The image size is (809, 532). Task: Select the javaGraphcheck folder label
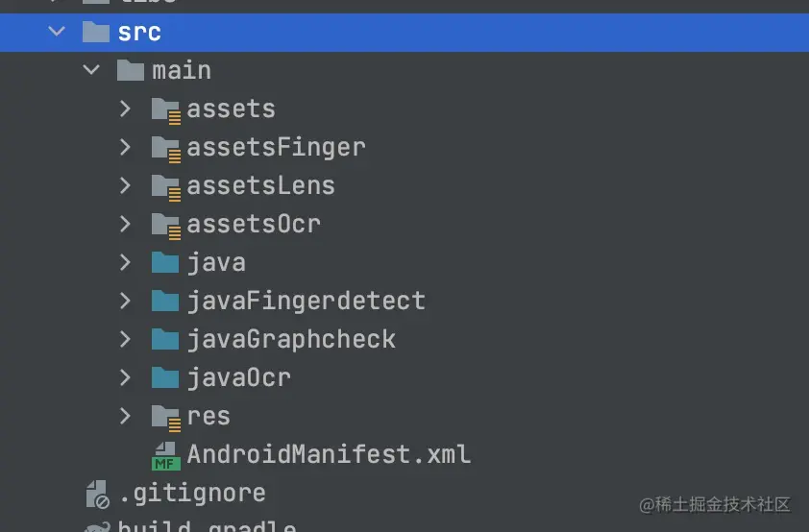pos(291,339)
